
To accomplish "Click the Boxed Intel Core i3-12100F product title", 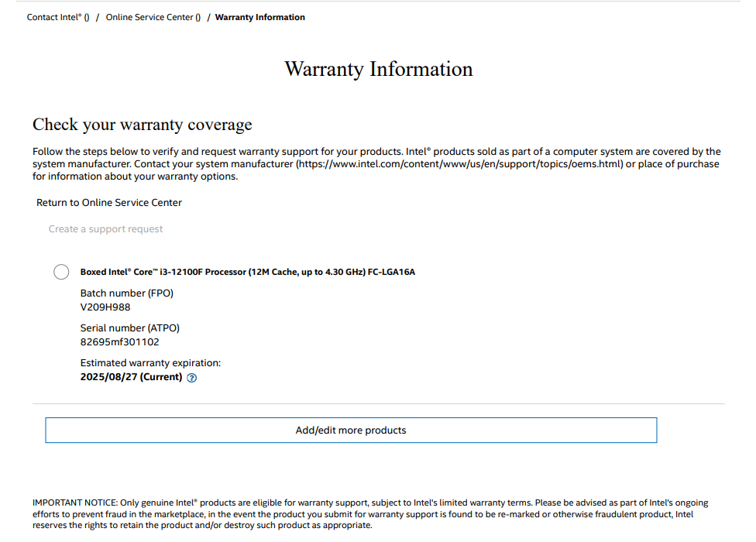I will click(247, 273).
